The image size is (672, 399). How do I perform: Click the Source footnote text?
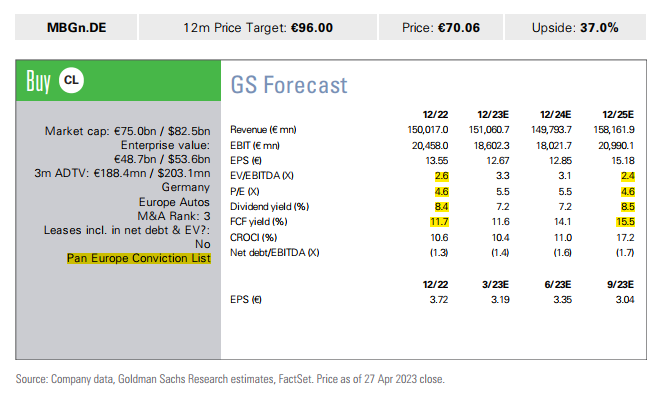(230, 379)
